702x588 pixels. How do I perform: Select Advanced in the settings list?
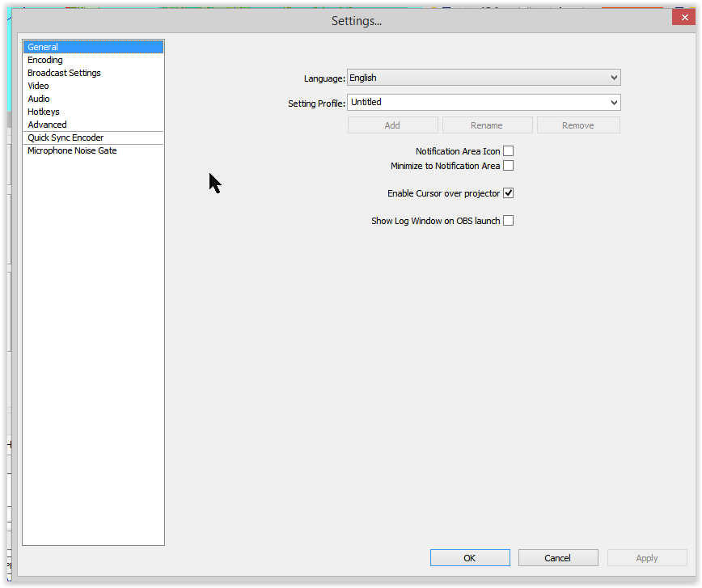(93, 125)
